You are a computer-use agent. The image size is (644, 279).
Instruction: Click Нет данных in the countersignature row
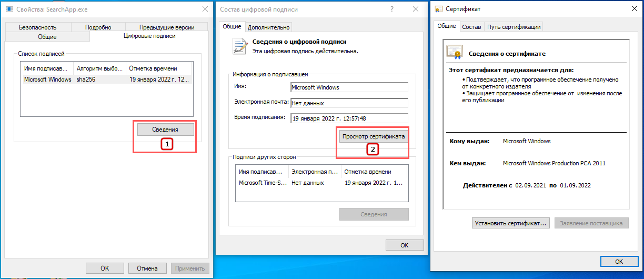(x=308, y=183)
